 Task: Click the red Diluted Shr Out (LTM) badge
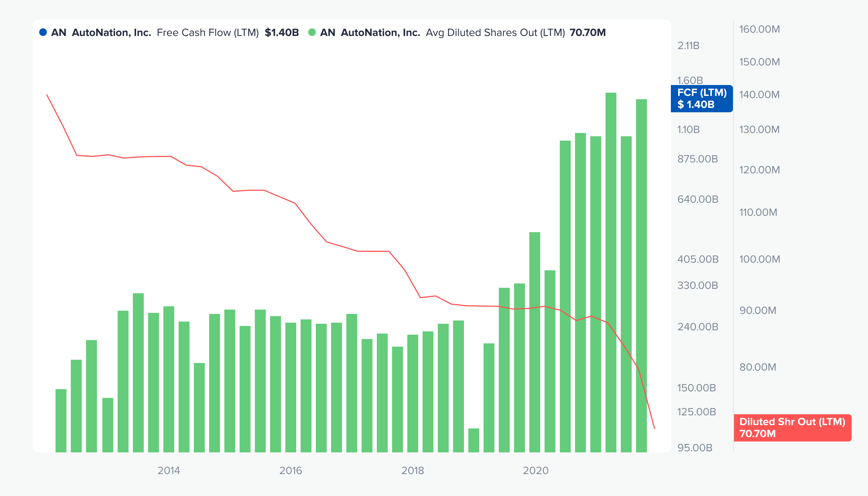792,428
